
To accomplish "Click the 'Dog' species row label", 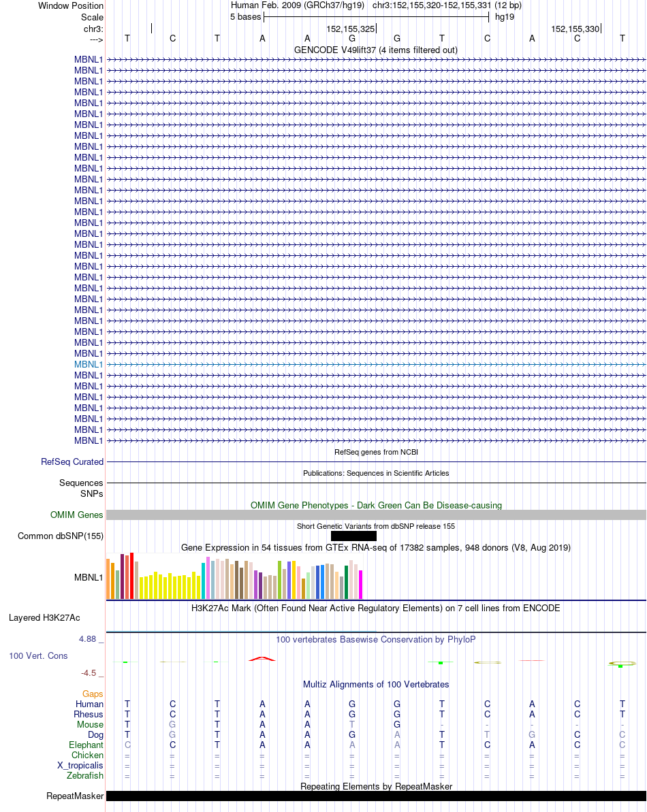I will point(96,735).
